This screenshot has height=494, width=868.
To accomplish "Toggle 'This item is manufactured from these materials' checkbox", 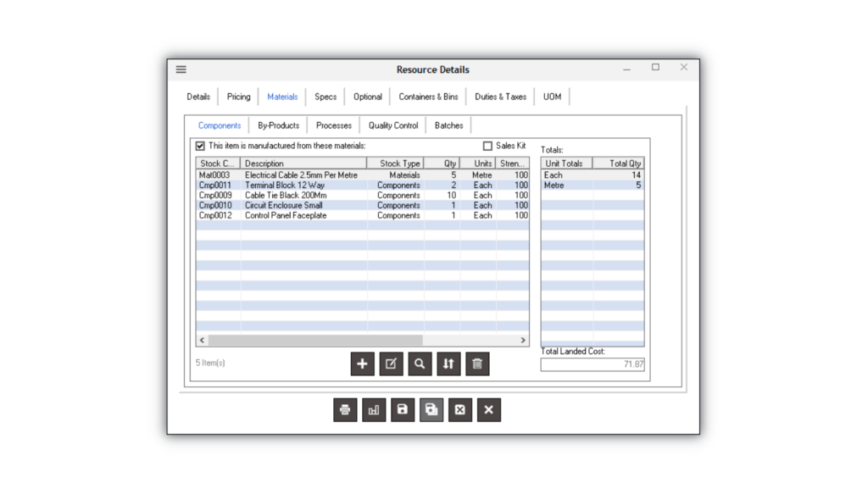I will tap(200, 146).
